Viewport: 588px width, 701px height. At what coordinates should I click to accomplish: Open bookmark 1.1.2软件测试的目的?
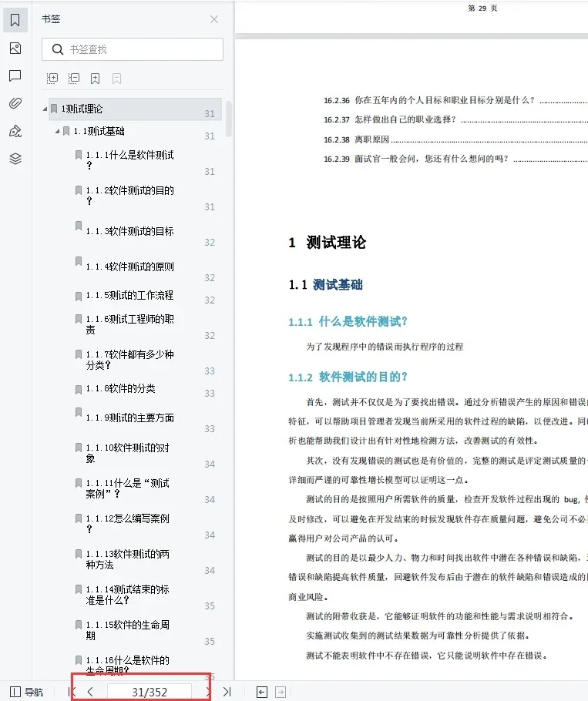point(129,196)
